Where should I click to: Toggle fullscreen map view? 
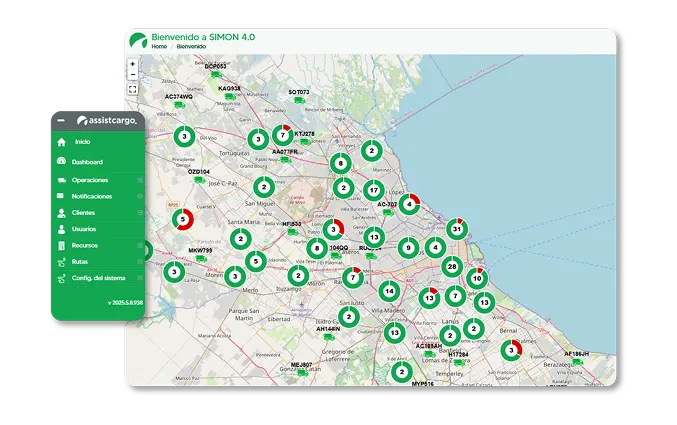pos(132,90)
